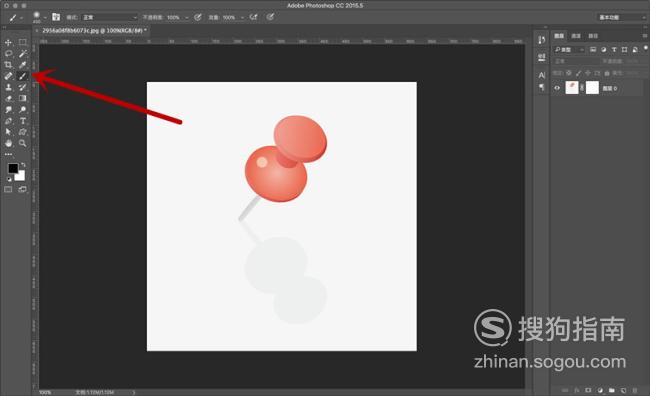Open the History panel icon
This screenshot has width=650, height=396.
(541, 40)
